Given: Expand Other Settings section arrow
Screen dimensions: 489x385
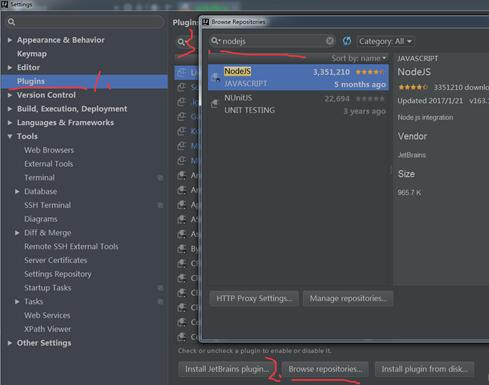Looking at the screenshot, I should (x=10, y=343).
